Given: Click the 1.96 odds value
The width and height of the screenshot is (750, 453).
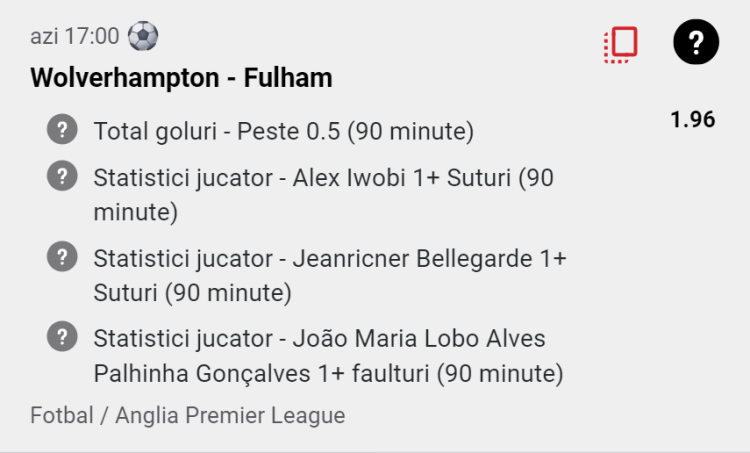Looking at the screenshot, I should [x=693, y=120].
